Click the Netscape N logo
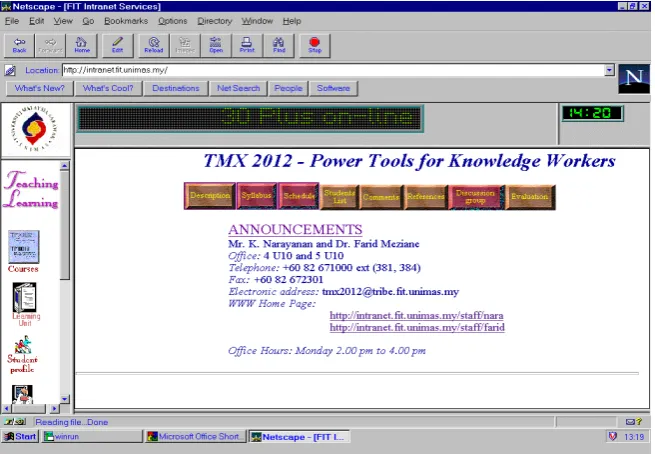655x454 pixels. [x=634, y=79]
